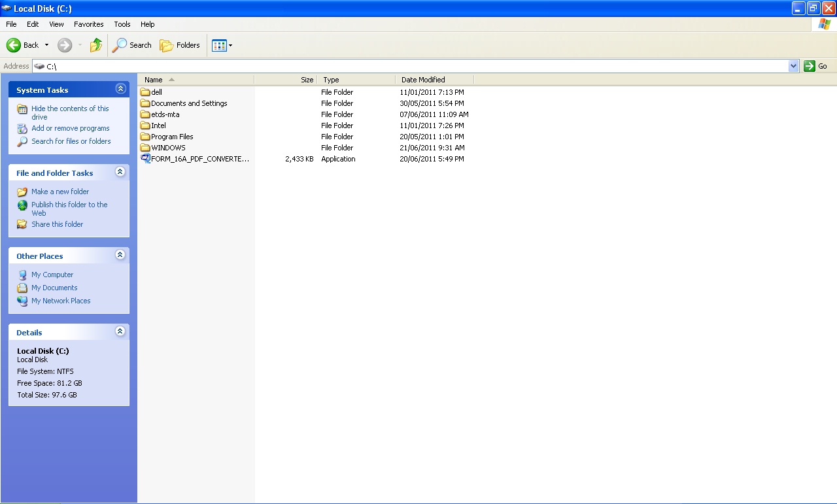The image size is (837, 504).
Task: Click the My Documents icon
Action: tap(22, 288)
